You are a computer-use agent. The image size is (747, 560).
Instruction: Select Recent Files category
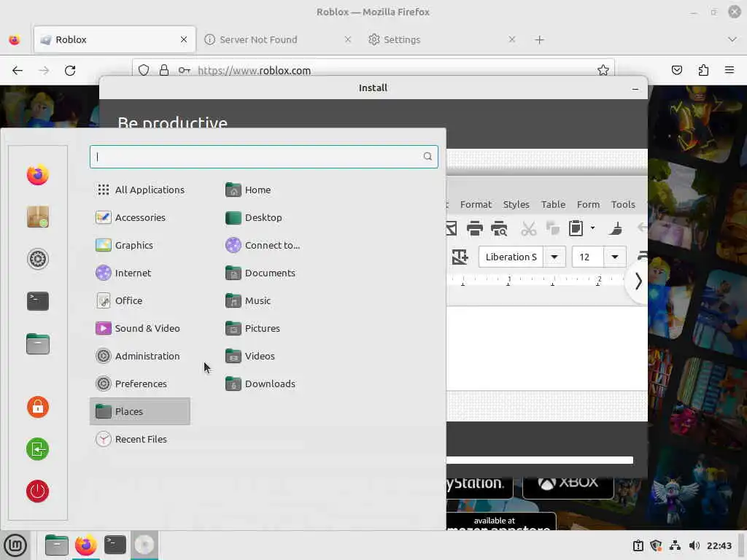(x=140, y=439)
